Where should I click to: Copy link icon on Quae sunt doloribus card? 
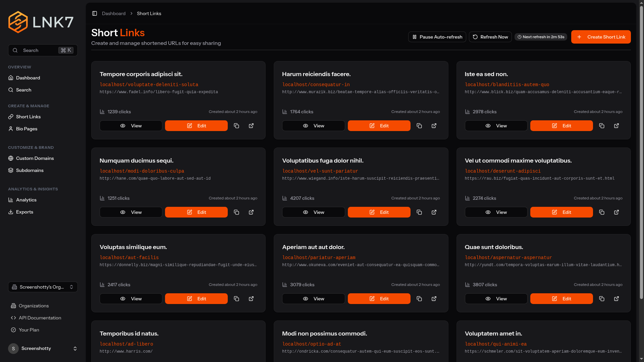pos(602,299)
